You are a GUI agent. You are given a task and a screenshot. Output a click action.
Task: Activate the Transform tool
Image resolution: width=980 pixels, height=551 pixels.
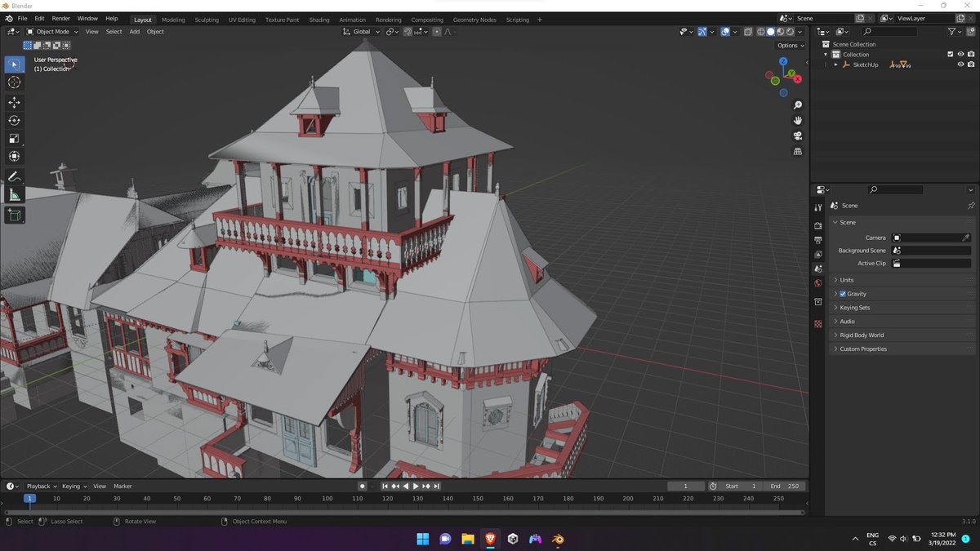(15, 156)
